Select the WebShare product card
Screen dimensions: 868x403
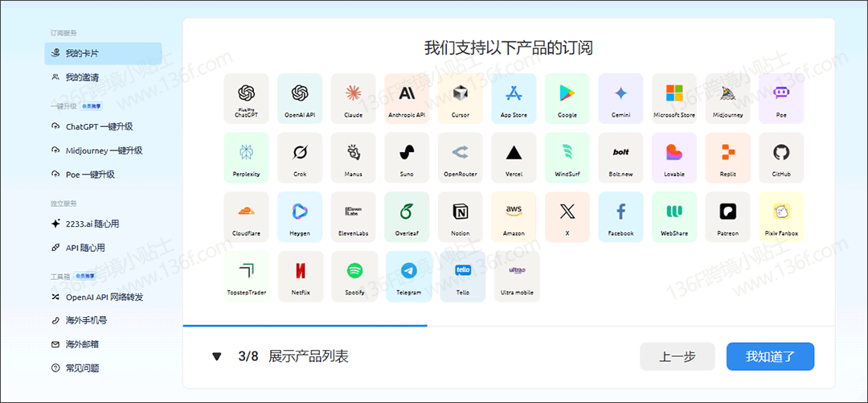click(674, 216)
